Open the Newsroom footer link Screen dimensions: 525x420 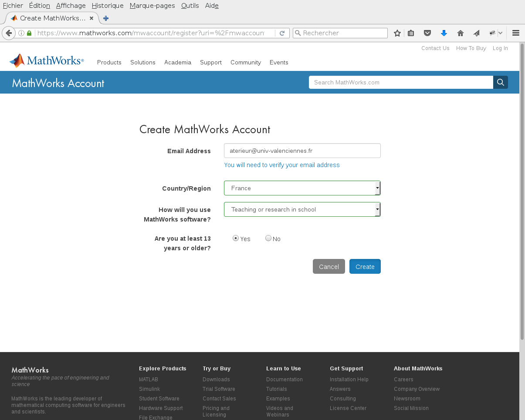point(407,399)
